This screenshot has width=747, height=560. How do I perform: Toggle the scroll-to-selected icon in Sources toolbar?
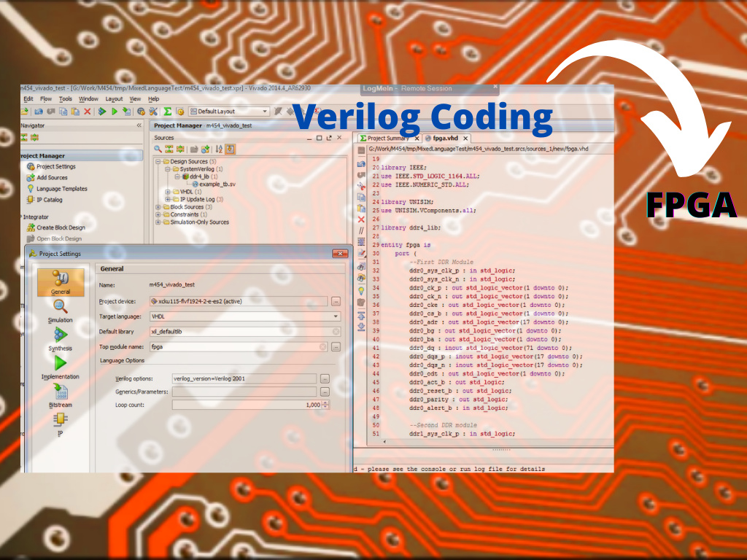[230, 149]
